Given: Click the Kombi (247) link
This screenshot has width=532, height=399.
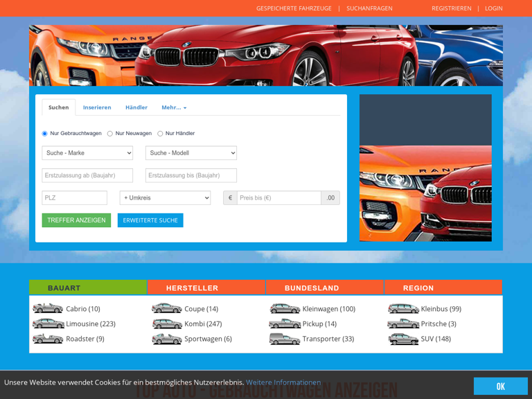Looking at the screenshot, I should click(x=203, y=323).
